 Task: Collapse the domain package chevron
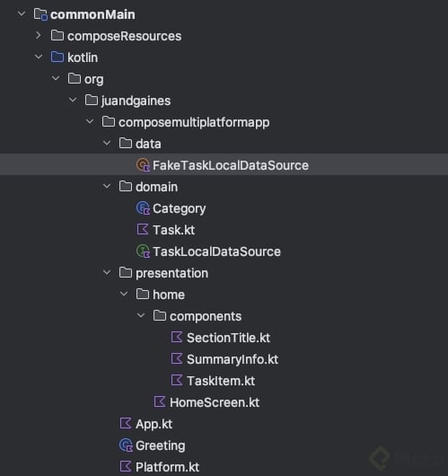pos(107,186)
